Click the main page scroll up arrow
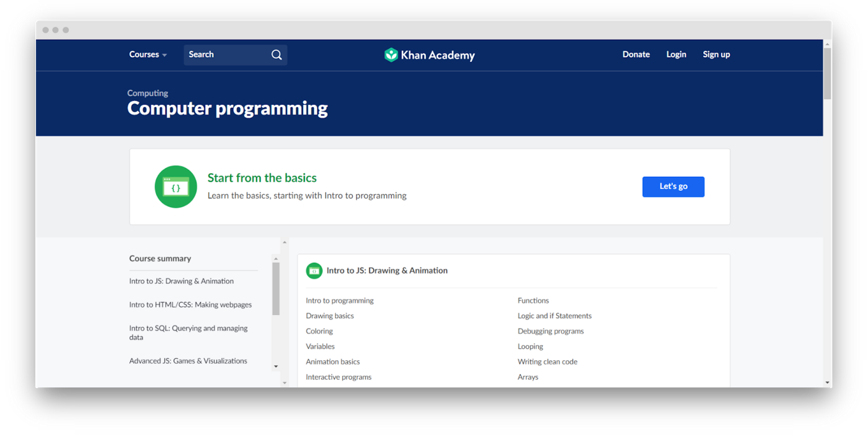The height and width of the screenshot is (439, 868). [x=827, y=44]
